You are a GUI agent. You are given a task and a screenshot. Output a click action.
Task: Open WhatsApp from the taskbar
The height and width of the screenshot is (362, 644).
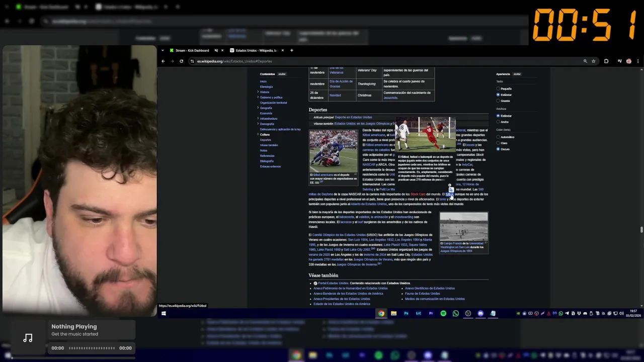pyautogui.click(x=456, y=313)
